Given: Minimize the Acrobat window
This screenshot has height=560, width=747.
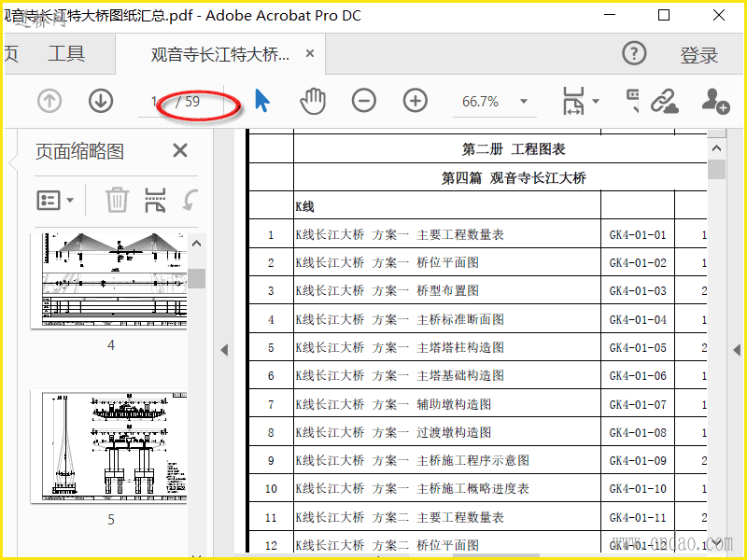Looking at the screenshot, I should [610, 15].
